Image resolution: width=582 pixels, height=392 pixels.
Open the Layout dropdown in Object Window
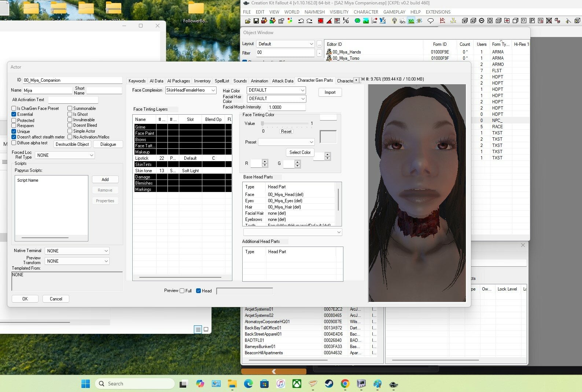coord(286,44)
